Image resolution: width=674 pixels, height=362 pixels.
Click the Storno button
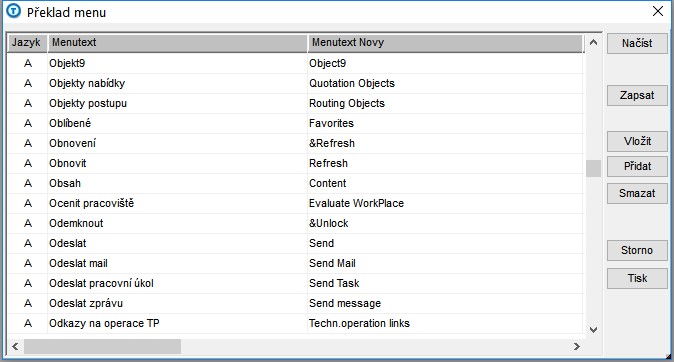pyautogui.click(x=637, y=250)
